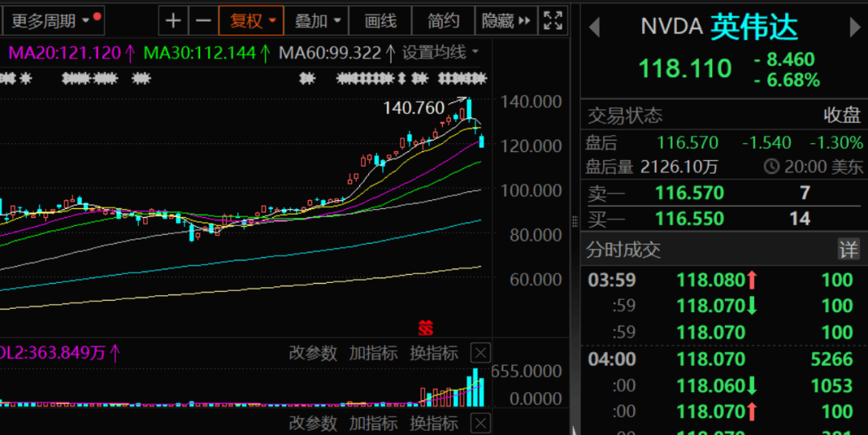
Task: Toggle 隐藏 to hide side panel
Action: [506, 21]
